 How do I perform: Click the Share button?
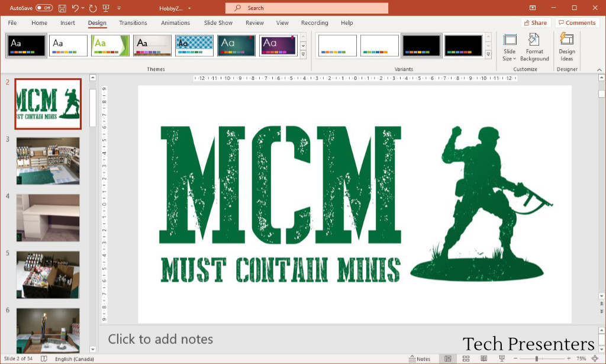click(536, 23)
